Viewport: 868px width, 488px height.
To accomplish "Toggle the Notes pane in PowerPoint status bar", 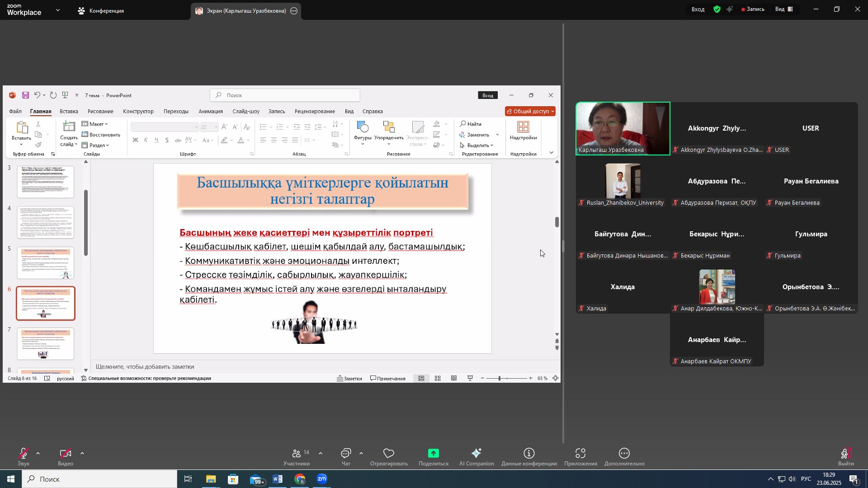I will click(349, 379).
